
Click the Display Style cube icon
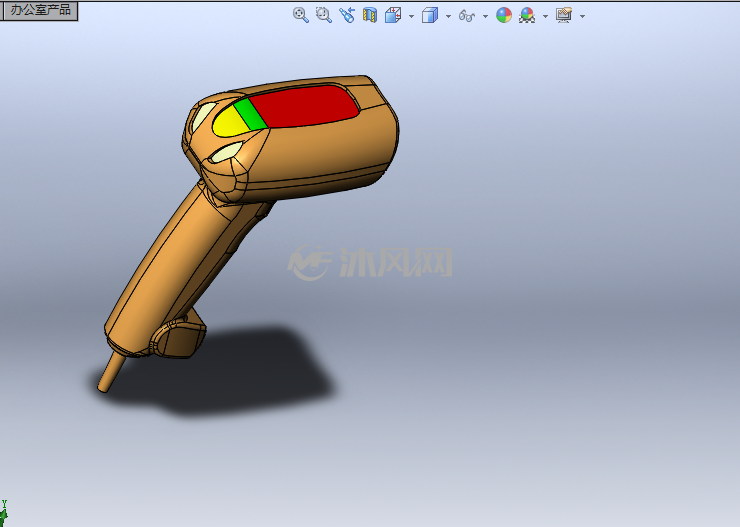430,15
